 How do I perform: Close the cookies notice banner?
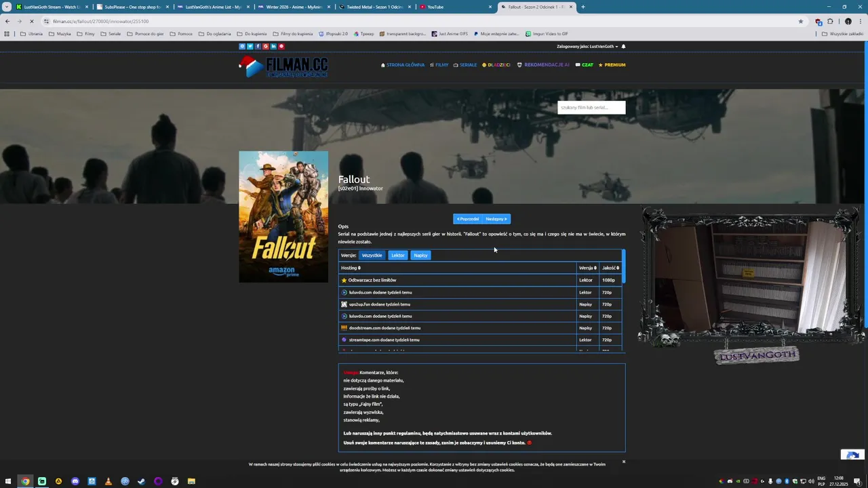coord(624,462)
